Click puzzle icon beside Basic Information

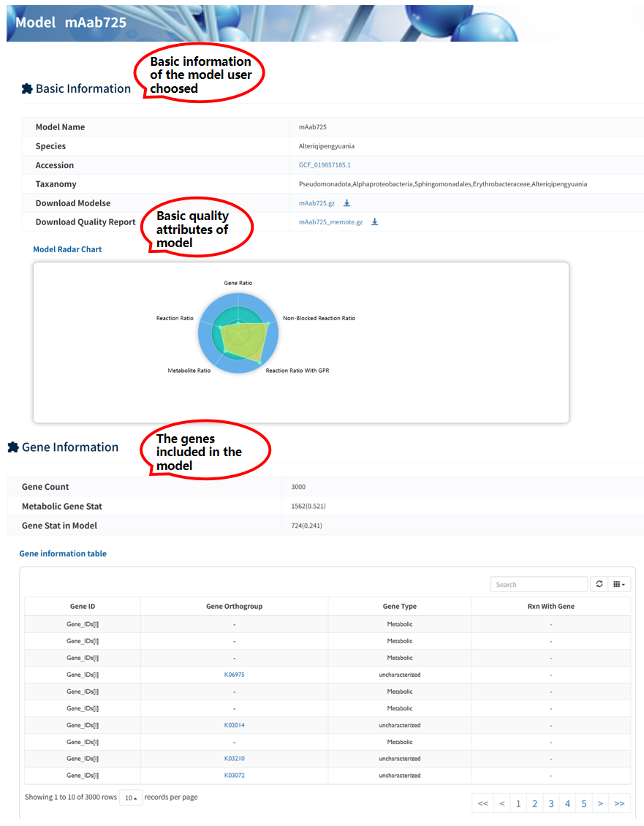27,88
